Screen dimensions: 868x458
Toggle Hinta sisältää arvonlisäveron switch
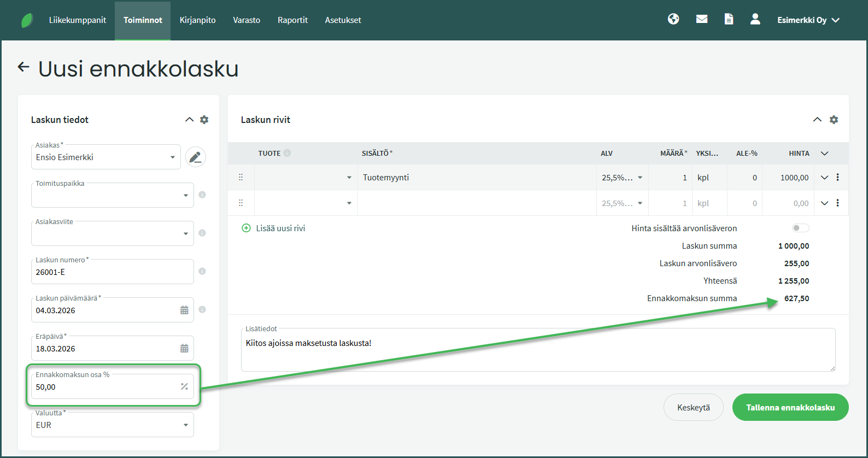[800, 228]
